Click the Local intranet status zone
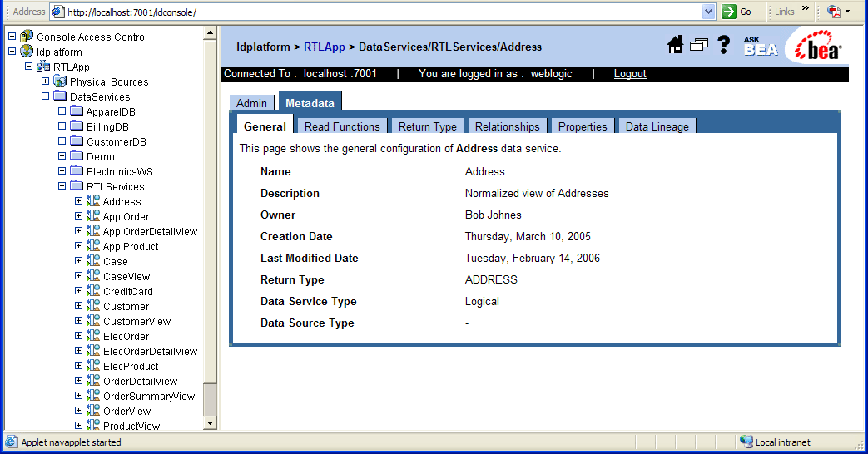 pyautogui.click(x=776, y=442)
